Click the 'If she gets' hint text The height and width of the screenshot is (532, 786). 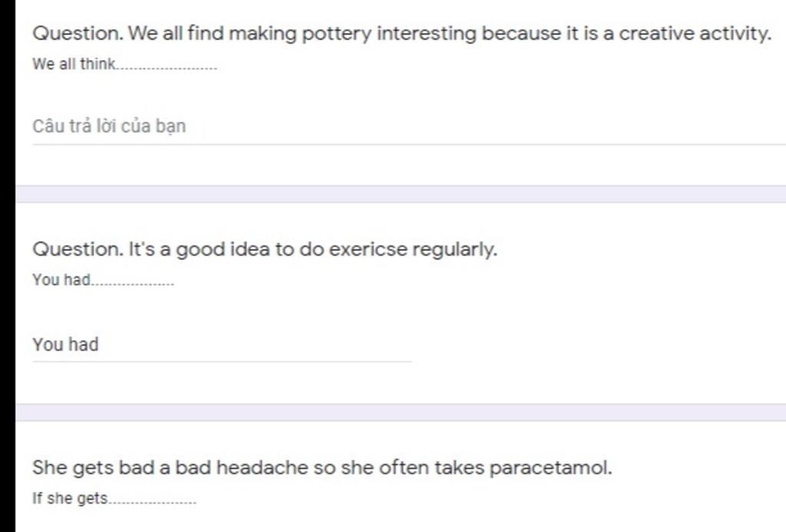click(x=114, y=498)
